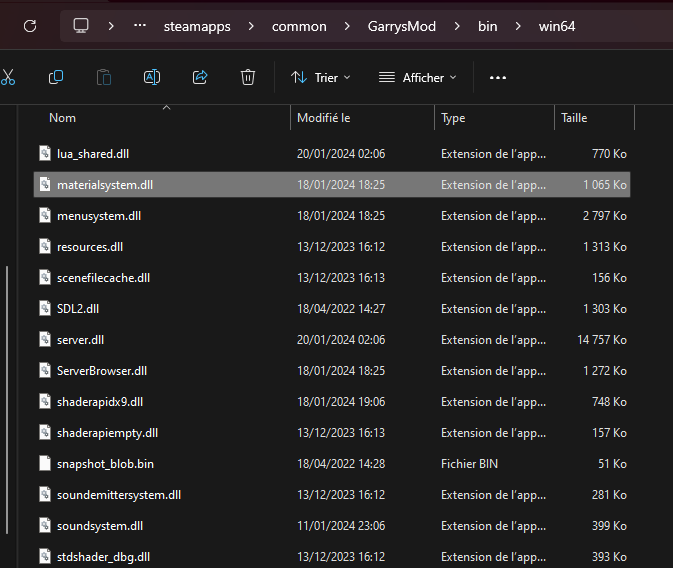This screenshot has width=673, height=568.
Task: Select win64 in the breadcrumb
Action: pos(557,26)
